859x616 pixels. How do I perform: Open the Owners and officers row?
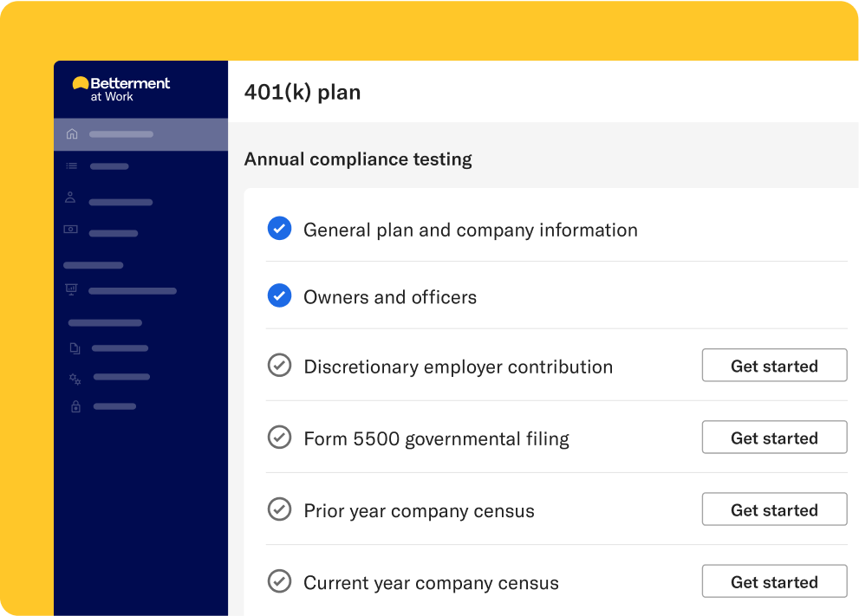tap(390, 297)
